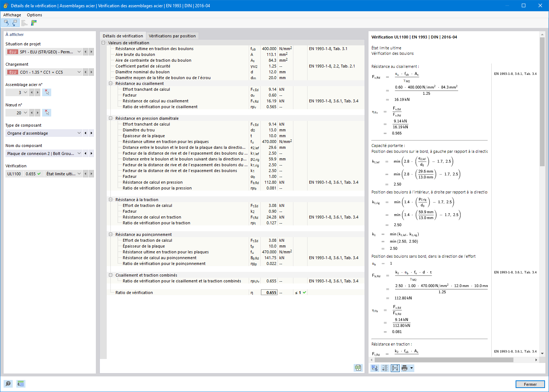
Task: Open the Situation de projet dropdown
Action: click(x=44, y=52)
